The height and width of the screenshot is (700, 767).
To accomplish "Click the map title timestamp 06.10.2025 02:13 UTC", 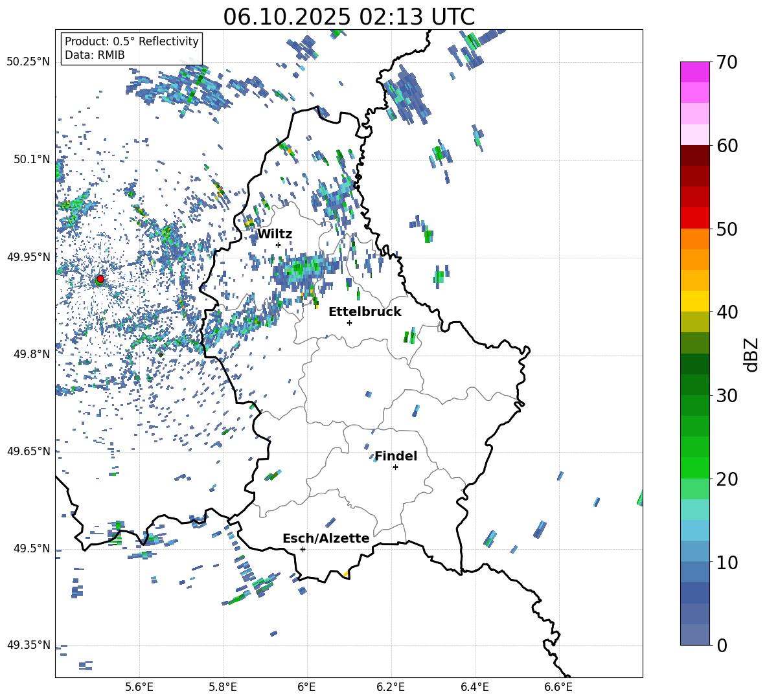I will [349, 17].
